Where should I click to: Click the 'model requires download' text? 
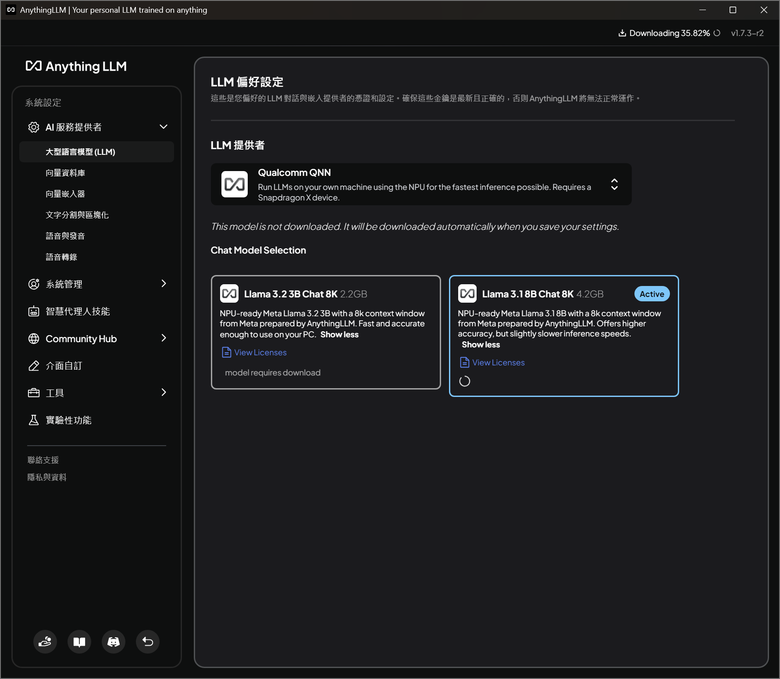(x=273, y=373)
